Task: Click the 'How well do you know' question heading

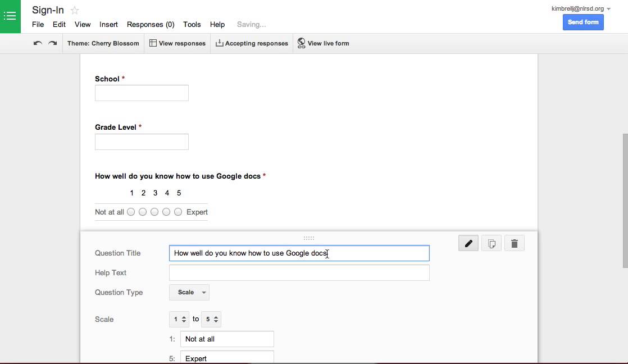Action: coord(178,176)
